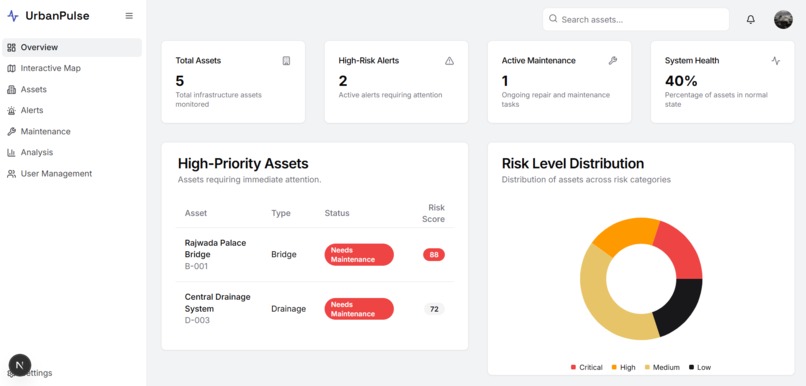Screen dimensions: 806x386
Task: Click the Type column header
Action: [281, 213]
